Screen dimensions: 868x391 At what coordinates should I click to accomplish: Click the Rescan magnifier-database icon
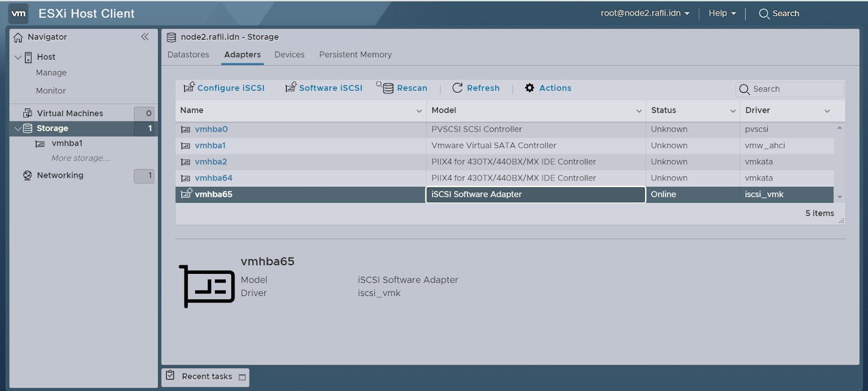[x=385, y=87]
